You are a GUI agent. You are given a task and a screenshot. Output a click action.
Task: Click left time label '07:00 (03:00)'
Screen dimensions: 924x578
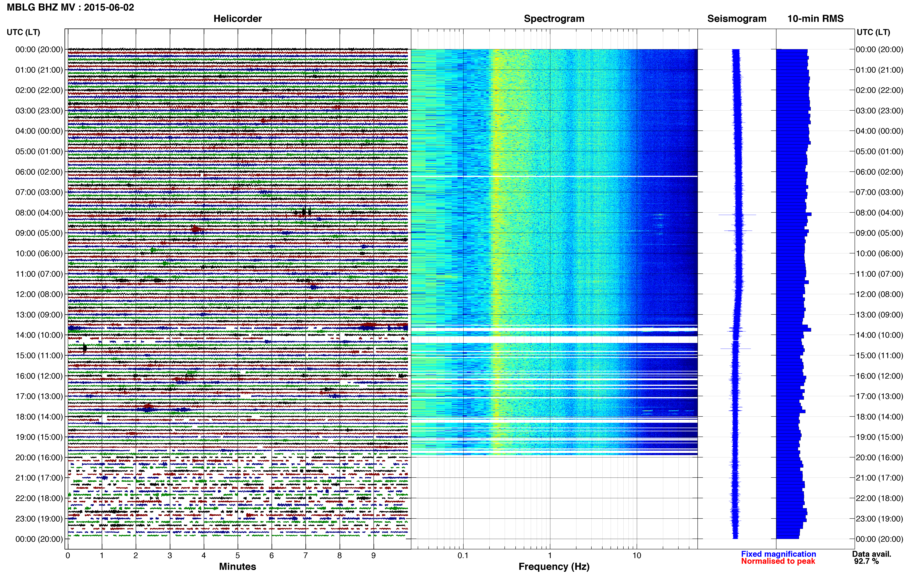(x=39, y=192)
